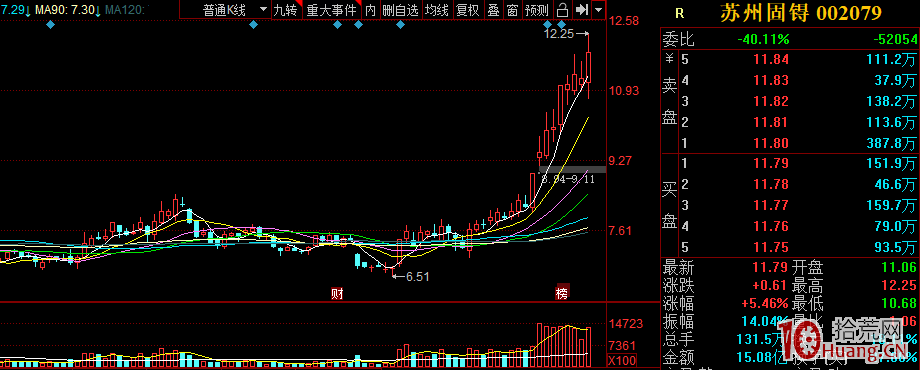The image size is (920, 370).
Task: Select buy-2 price 11.78
Action: pos(771,184)
